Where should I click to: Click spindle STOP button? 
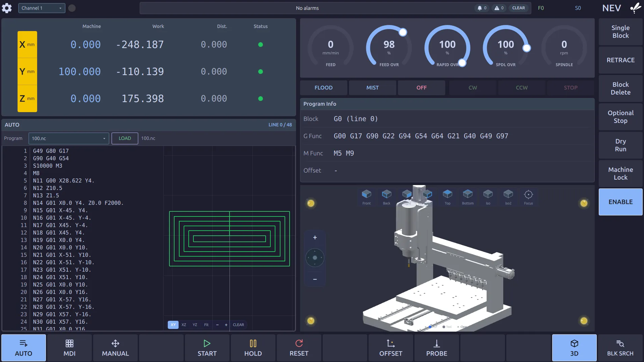pos(571,88)
